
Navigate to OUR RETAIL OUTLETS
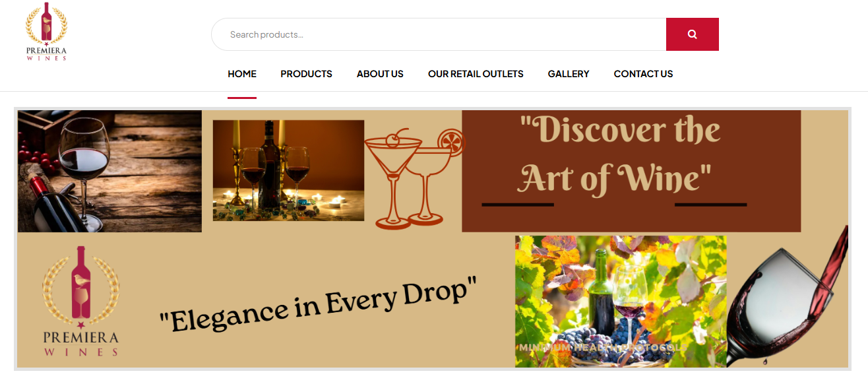(476, 74)
